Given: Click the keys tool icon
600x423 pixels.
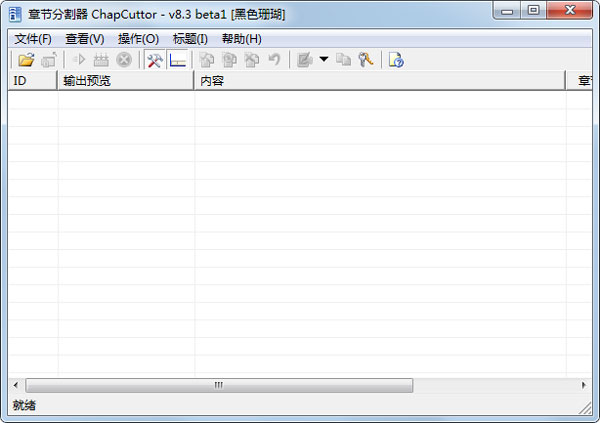Looking at the screenshot, I should [x=365, y=60].
